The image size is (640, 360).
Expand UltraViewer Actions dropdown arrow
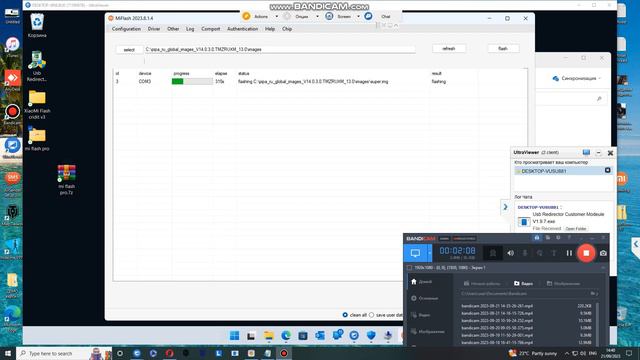[x=276, y=16]
